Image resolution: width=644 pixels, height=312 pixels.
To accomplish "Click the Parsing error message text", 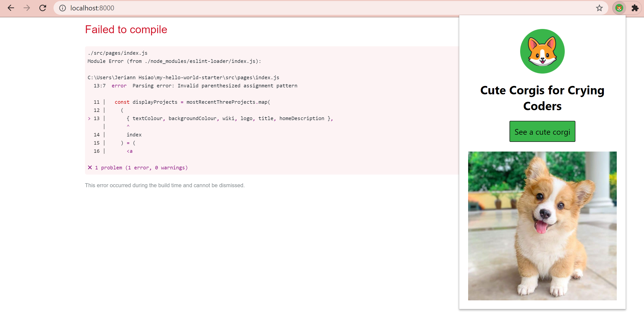I will tap(215, 86).
